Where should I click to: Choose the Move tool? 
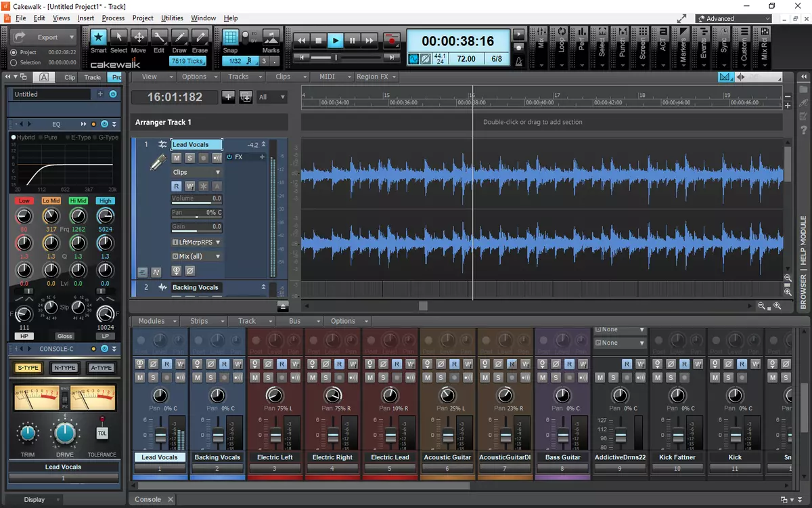pyautogui.click(x=139, y=37)
